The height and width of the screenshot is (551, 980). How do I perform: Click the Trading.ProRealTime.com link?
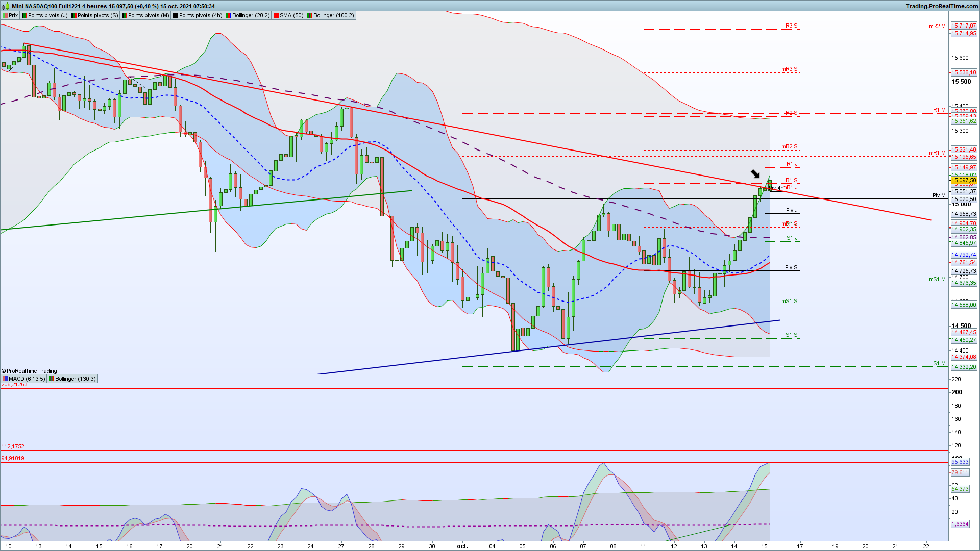click(x=942, y=6)
